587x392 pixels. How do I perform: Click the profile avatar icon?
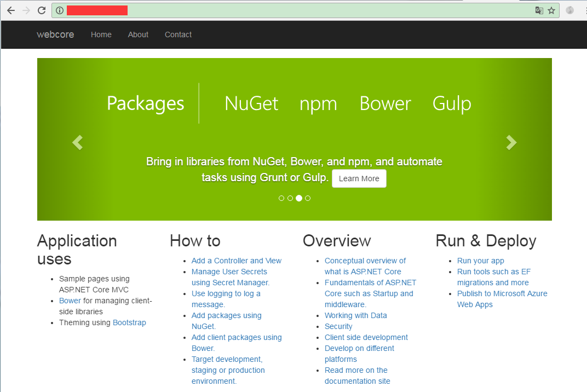click(x=570, y=10)
